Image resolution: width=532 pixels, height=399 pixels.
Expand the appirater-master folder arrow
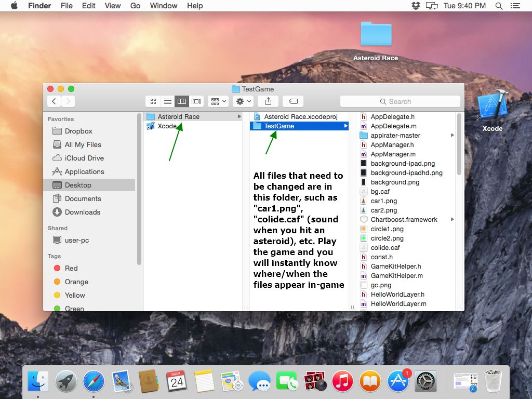click(x=452, y=136)
